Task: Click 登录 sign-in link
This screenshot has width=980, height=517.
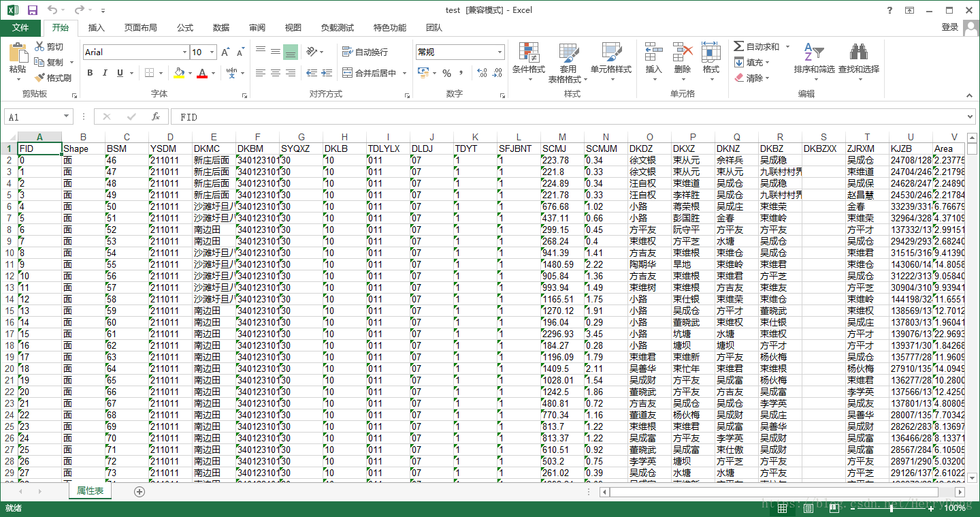Action: coord(950,27)
